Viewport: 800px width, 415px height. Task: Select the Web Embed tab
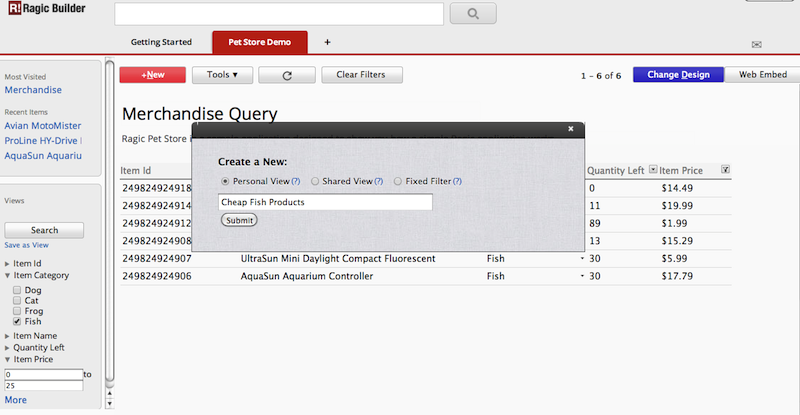point(760,75)
